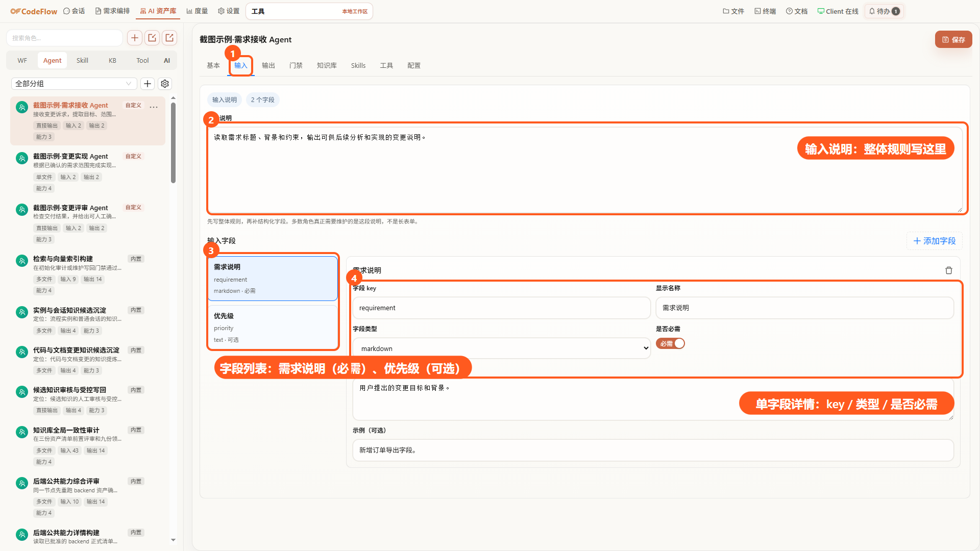Click into the 输入说明 textarea
This screenshot has width=980, height=551.
point(585,169)
